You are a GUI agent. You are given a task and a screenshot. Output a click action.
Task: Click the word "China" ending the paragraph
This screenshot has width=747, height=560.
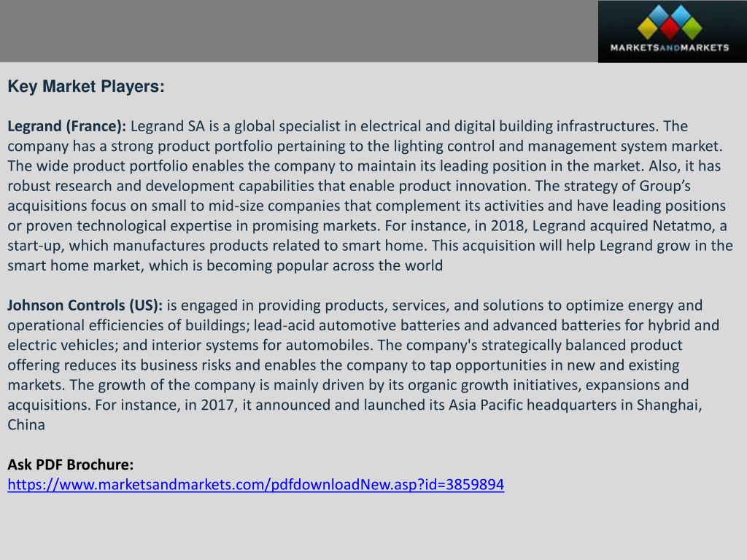[26, 424]
